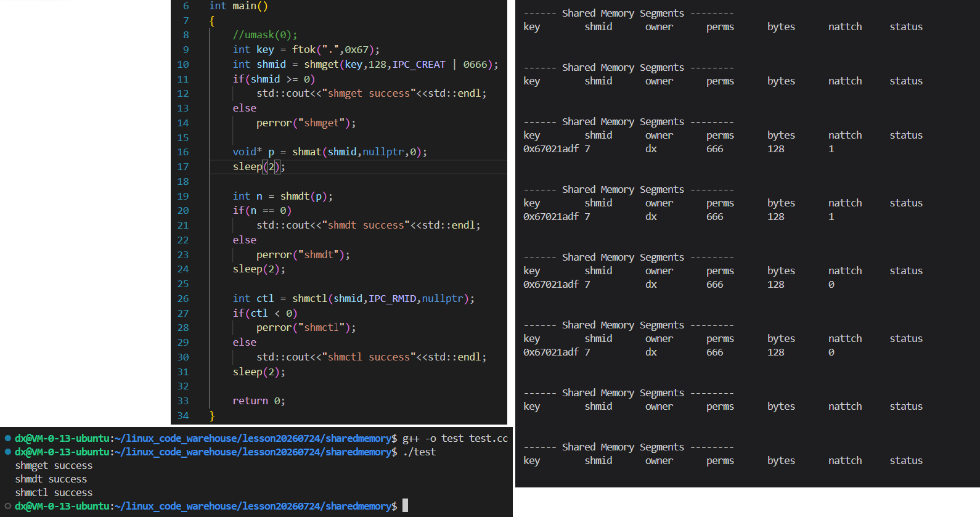The image size is (980, 517).
Task: Click line number 26 in the gutter
Action: [x=183, y=299]
